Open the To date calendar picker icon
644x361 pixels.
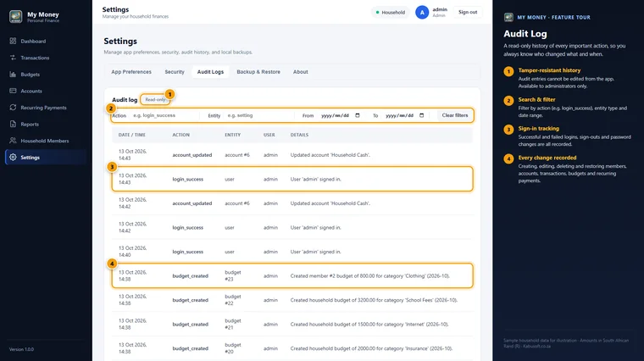pyautogui.click(x=421, y=115)
